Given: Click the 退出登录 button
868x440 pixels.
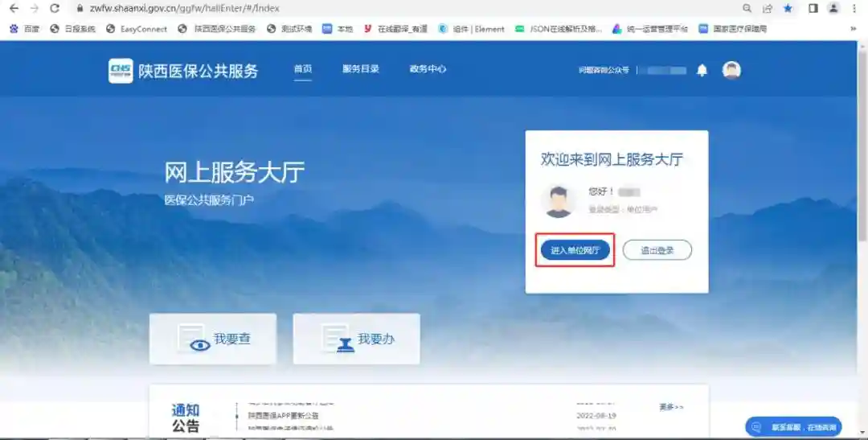Looking at the screenshot, I should tap(657, 250).
